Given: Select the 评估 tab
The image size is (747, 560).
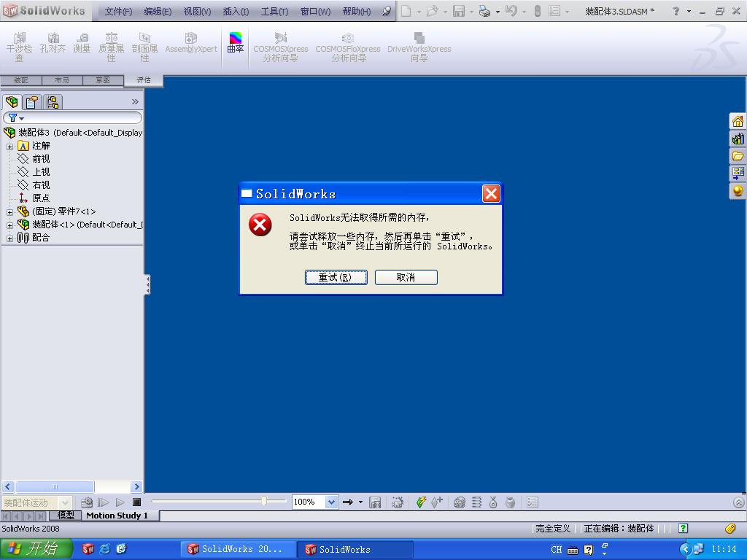Looking at the screenshot, I should (144, 80).
